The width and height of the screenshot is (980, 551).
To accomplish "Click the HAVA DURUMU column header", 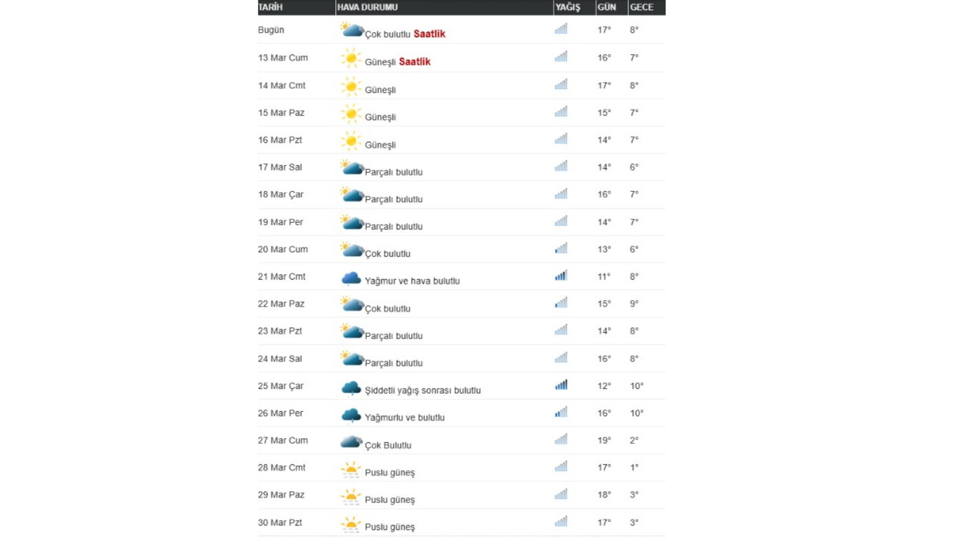I will pos(367,7).
